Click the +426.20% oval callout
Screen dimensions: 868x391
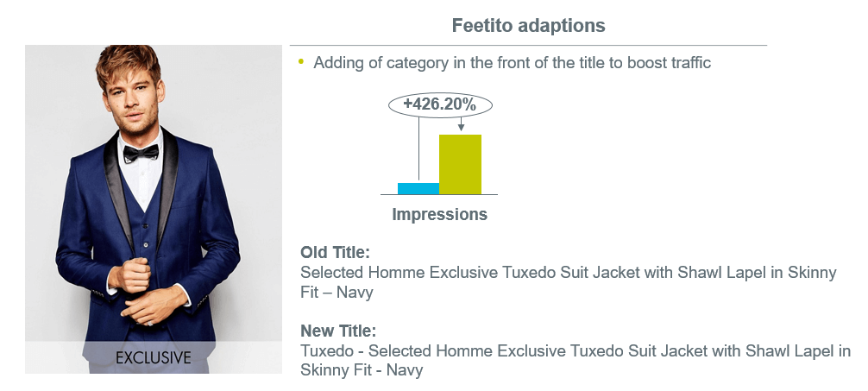[440, 104]
